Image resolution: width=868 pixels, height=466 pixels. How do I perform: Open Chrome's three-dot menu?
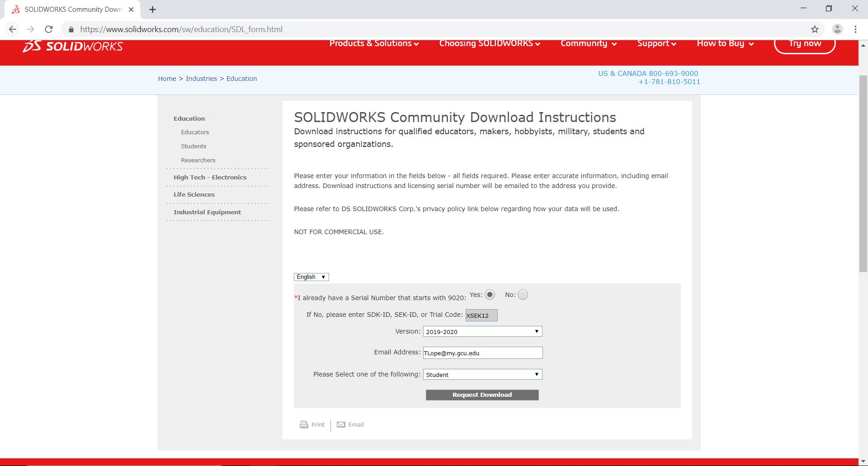click(x=855, y=29)
